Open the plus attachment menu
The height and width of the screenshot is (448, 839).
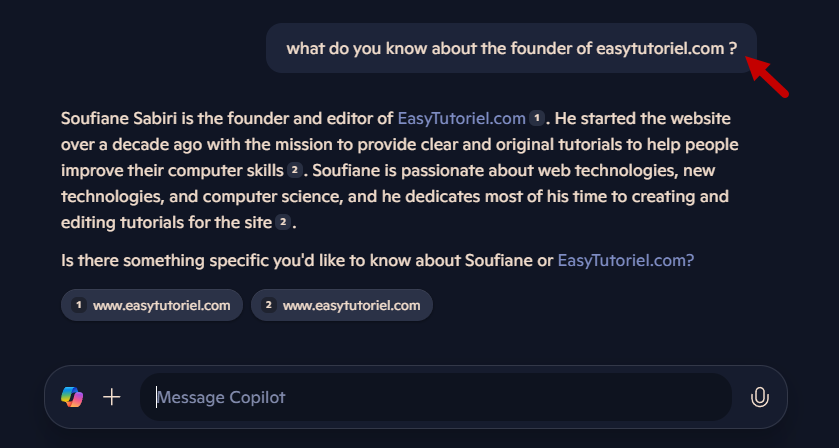pos(112,397)
